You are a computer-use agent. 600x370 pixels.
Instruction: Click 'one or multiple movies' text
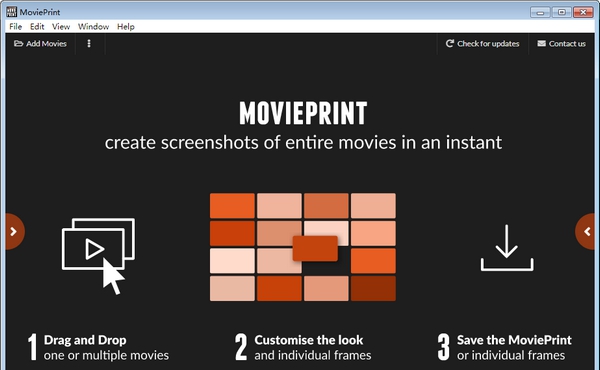106,355
